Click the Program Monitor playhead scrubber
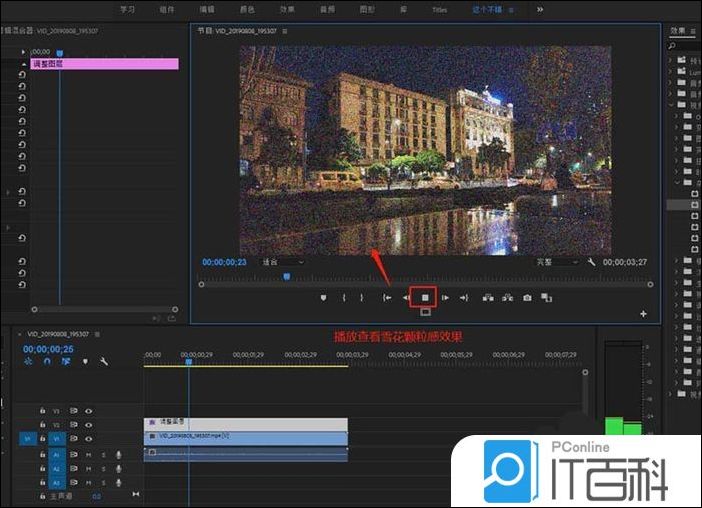 point(287,277)
